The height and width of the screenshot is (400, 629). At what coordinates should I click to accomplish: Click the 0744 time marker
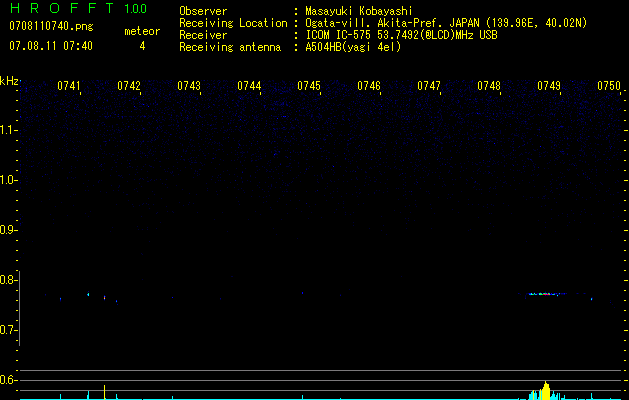click(x=249, y=86)
